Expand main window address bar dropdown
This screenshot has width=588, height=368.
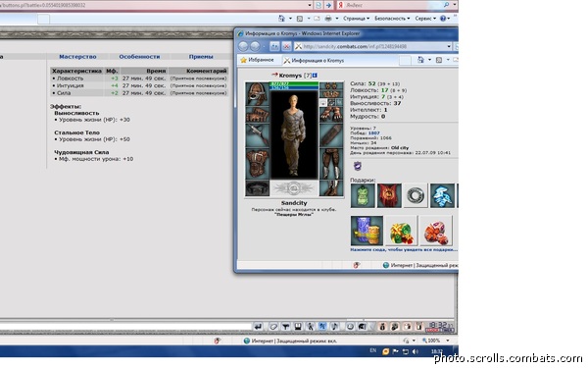pyautogui.click(x=310, y=5)
